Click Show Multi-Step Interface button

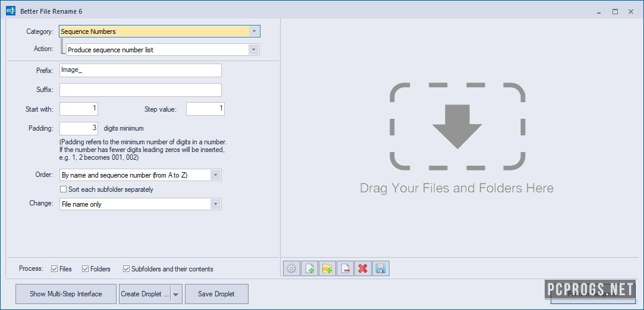pyautogui.click(x=66, y=294)
